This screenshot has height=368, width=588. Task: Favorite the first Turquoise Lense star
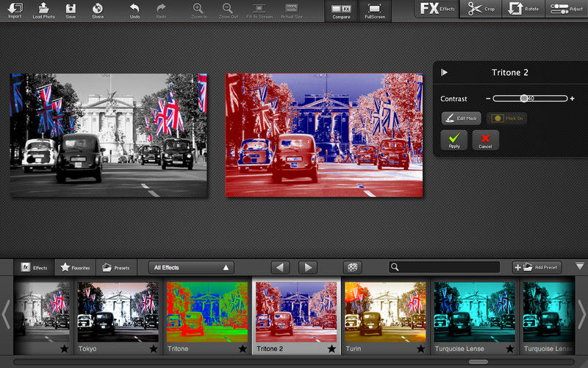click(510, 349)
